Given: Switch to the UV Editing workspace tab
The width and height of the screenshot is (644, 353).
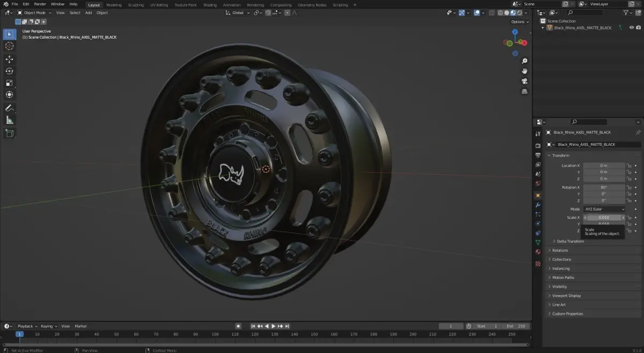Looking at the screenshot, I should point(159,5).
